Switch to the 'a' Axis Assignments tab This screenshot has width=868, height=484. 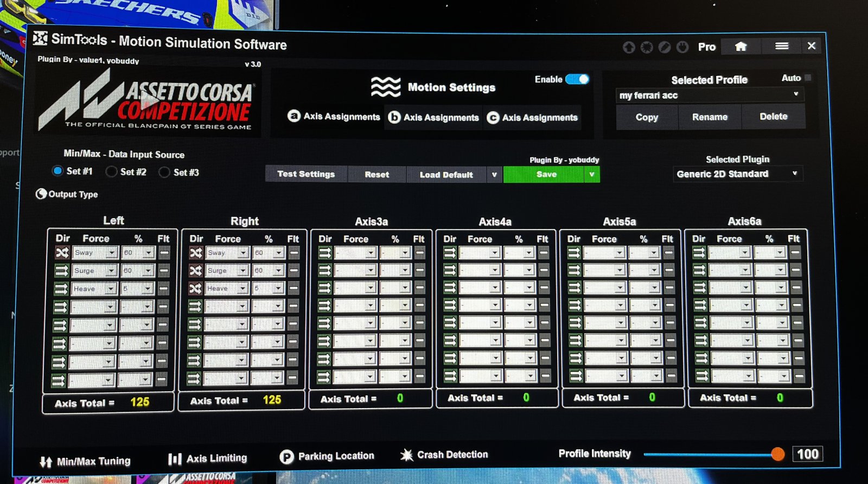(x=334, y=116)
